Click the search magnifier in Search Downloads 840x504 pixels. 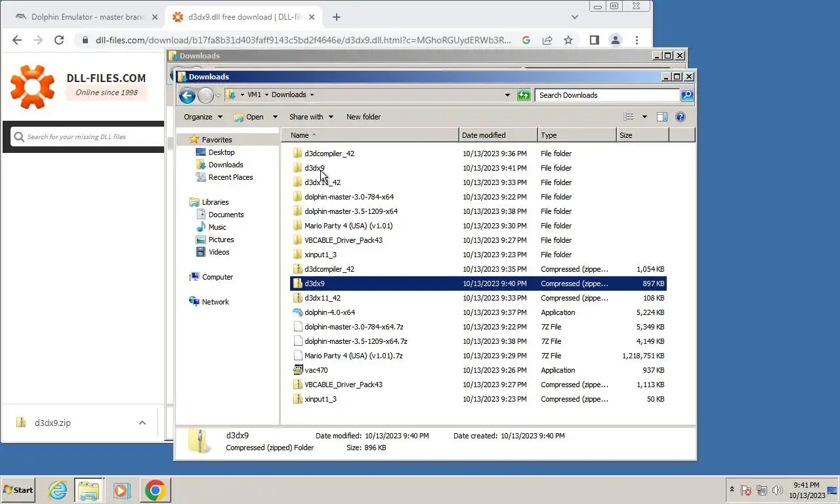coord(686,95)
